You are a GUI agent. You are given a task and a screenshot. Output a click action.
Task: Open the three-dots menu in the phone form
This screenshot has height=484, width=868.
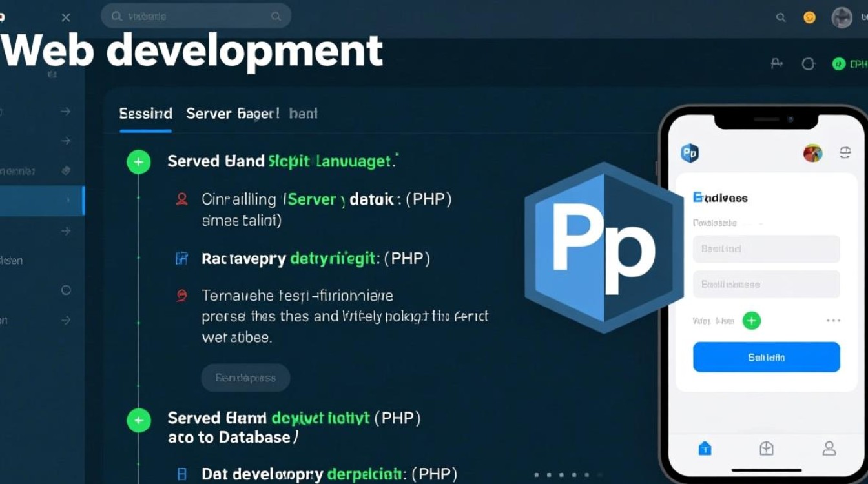tap(833, 321)
